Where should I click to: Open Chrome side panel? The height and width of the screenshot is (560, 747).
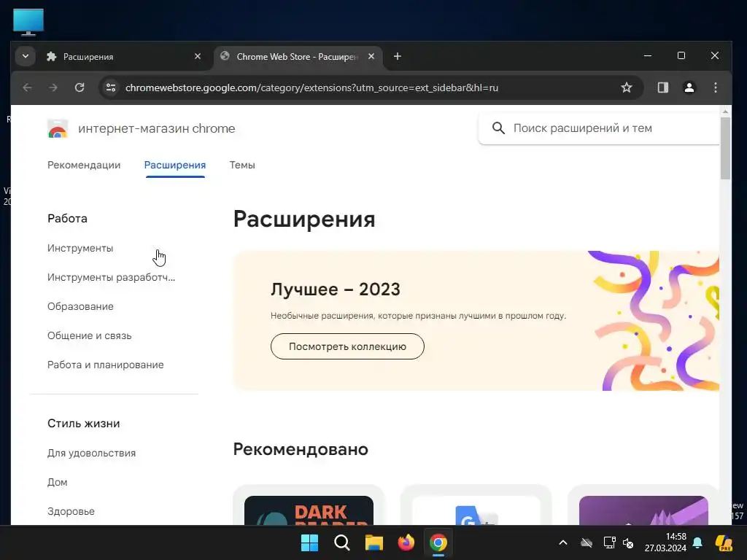[662, 87]
